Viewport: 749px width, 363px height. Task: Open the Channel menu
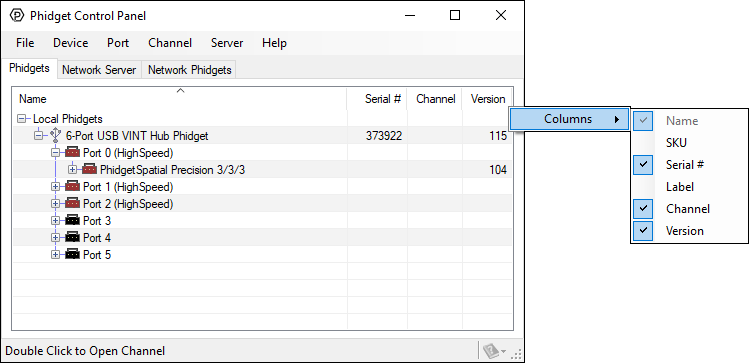[x=170, y=43]
